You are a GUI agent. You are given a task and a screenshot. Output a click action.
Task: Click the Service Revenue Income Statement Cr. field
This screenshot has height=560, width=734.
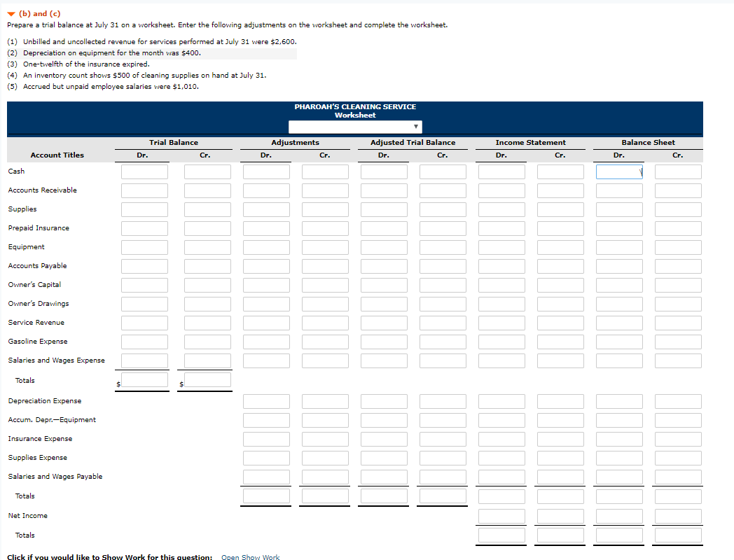(x=560, y=322)
